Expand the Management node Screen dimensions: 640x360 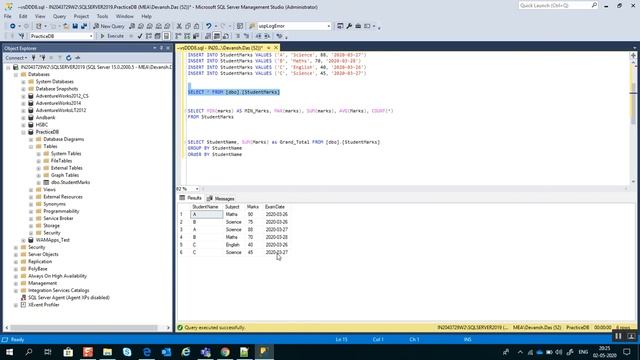16,283
